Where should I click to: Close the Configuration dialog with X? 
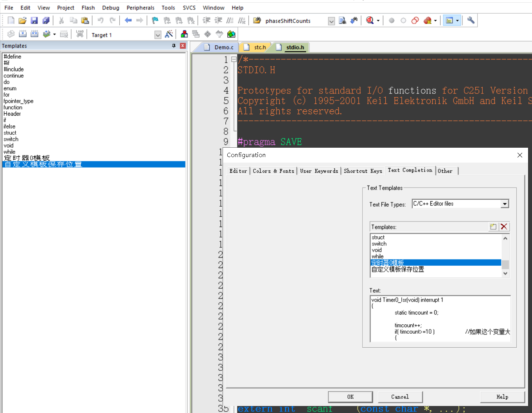click(x=520, y=155)
